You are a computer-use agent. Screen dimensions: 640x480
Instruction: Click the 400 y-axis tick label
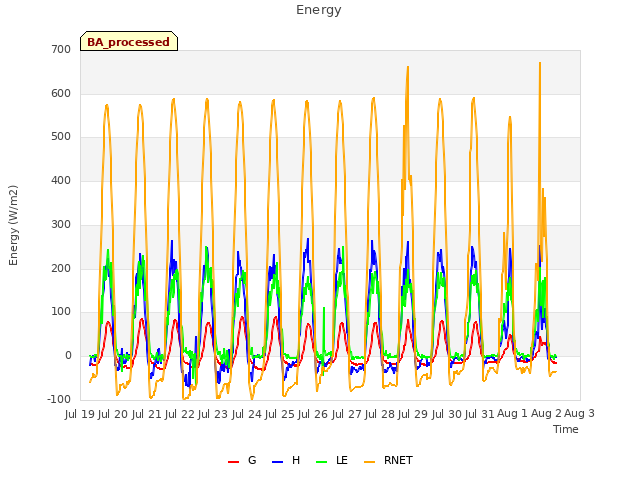tap(61, 181)
